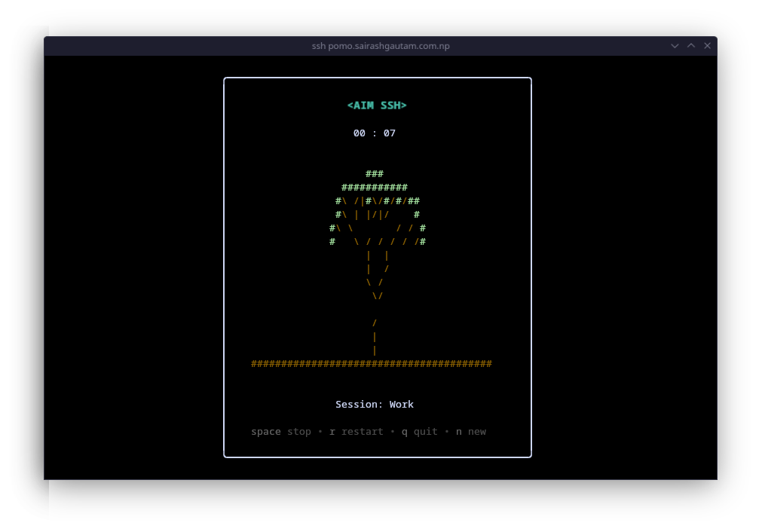Click the "restart" action label

point(362,432)
